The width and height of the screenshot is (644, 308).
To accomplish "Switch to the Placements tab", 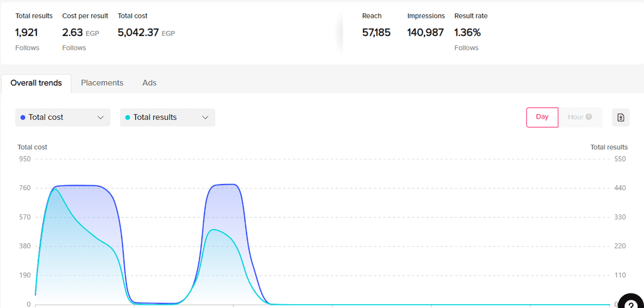I will click(102, 83).
